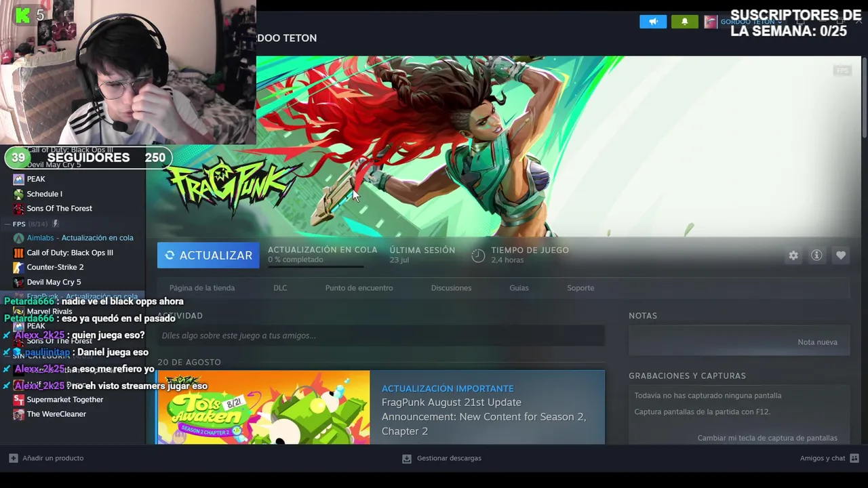The height and width of the screenshot is (488, 868).
Task: Click the activity input field Diles algo
Action: (x=380, y=335)
